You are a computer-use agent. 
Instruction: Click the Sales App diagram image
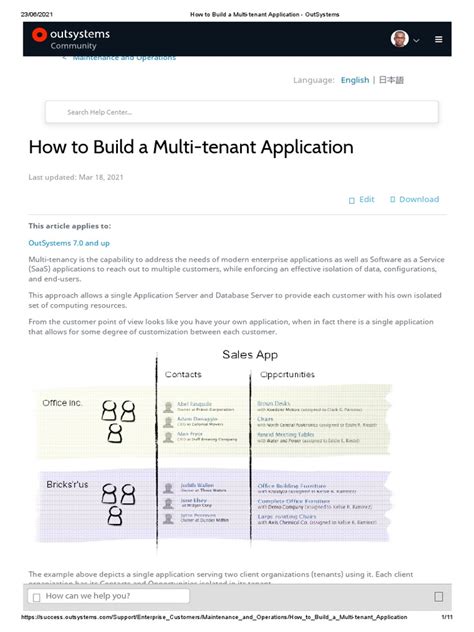click(214, 449)
